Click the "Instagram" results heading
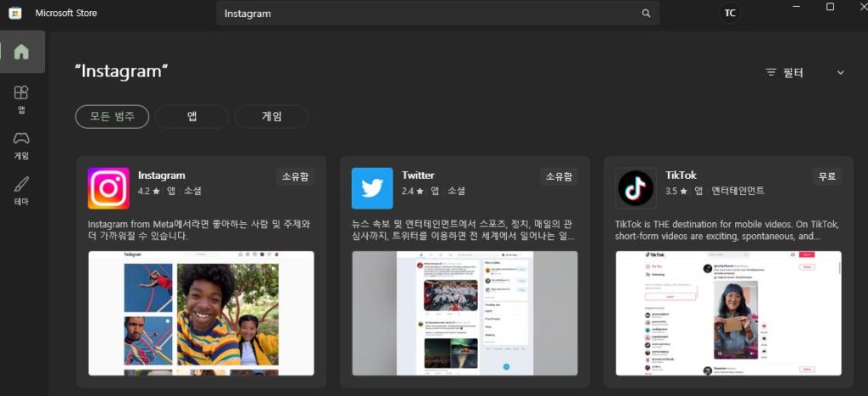Screen dimensions: 868x396 [x=122, y=71]
